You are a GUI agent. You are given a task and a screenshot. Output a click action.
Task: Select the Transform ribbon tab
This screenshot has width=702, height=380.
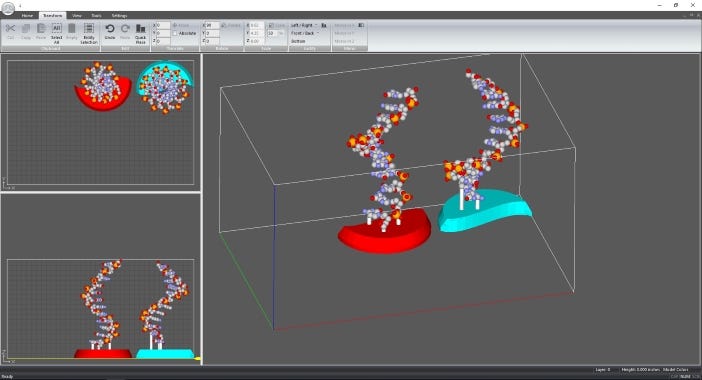[52, 16]
